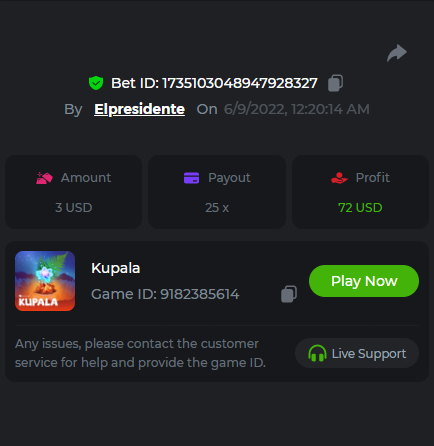This screenshot has width=434, height=446.
Task: Open the Elpresidente user profile link
Action: [x=139, y=109]
